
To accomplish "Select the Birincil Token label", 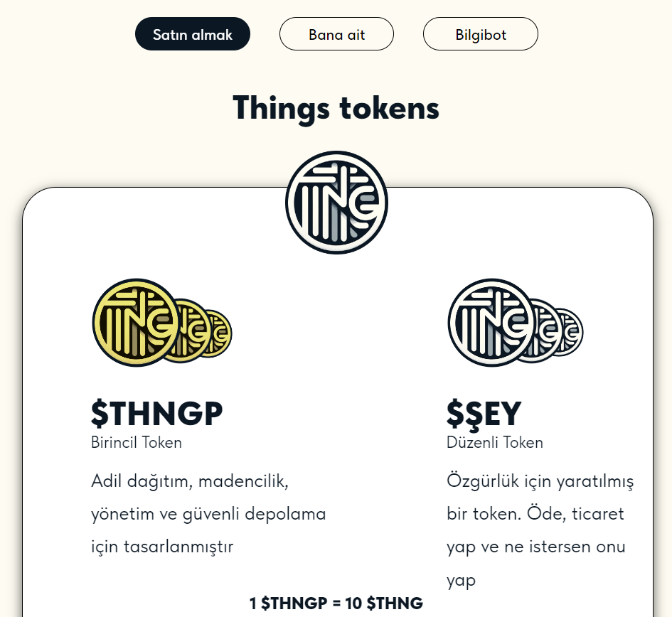I will [x=137, y=442].
